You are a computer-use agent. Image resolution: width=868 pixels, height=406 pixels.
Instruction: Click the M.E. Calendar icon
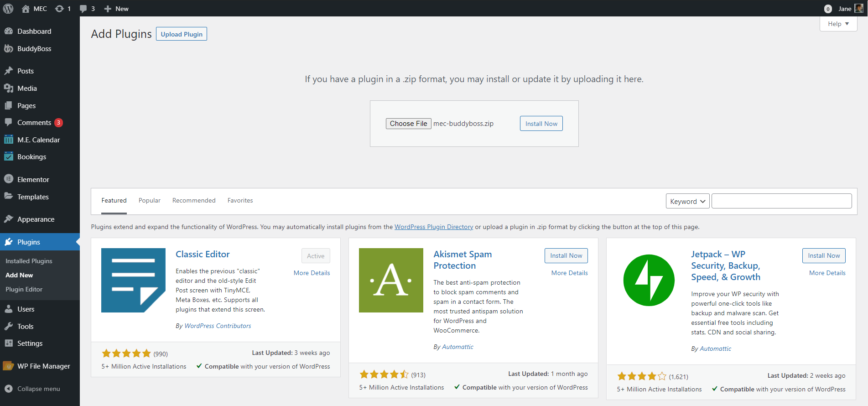point(9,140)
